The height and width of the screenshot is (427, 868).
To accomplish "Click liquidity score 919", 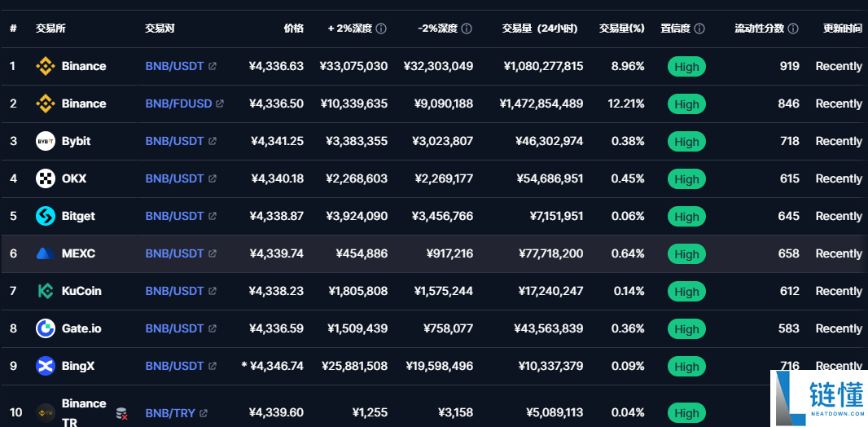I will pyautogui.click(x=789, y=67).
